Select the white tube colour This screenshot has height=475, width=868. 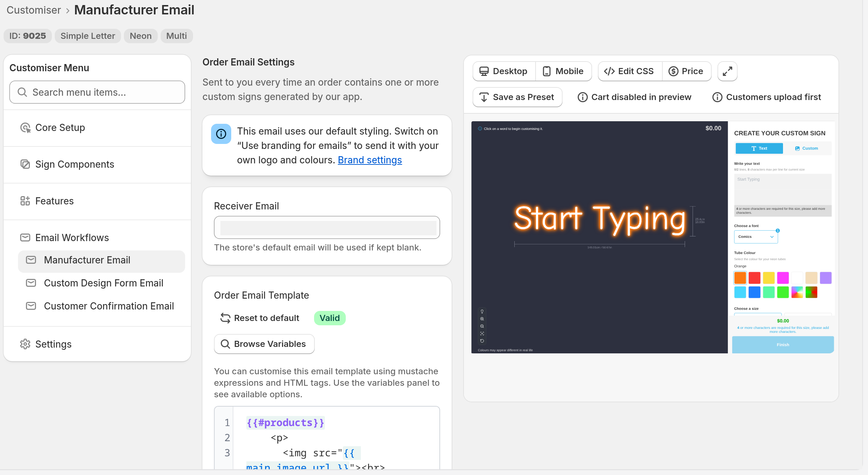coord(797,278)
